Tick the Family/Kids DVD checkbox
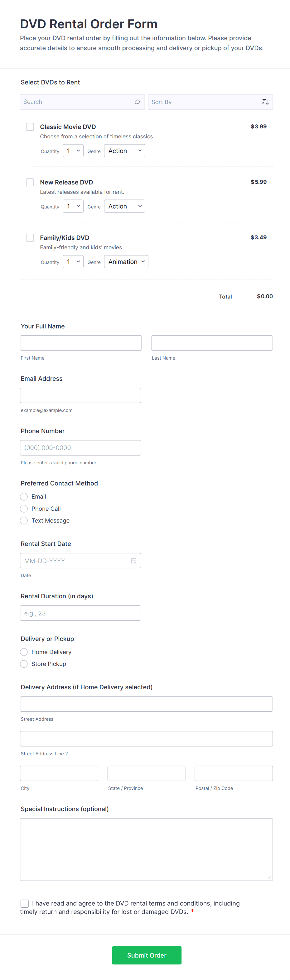The height and width of the screenshot is (980, 290). pos(30,238)
